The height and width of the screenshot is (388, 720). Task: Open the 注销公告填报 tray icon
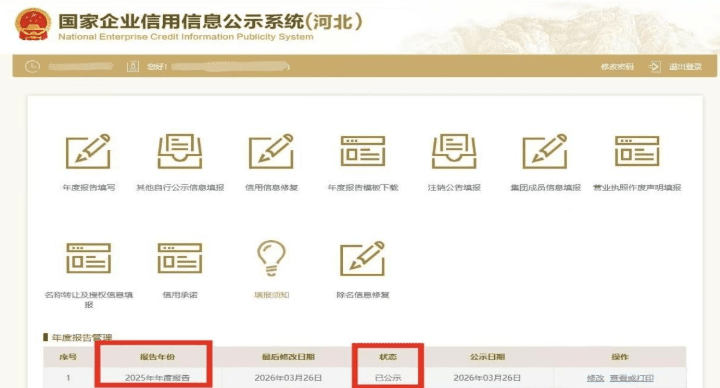454,152
